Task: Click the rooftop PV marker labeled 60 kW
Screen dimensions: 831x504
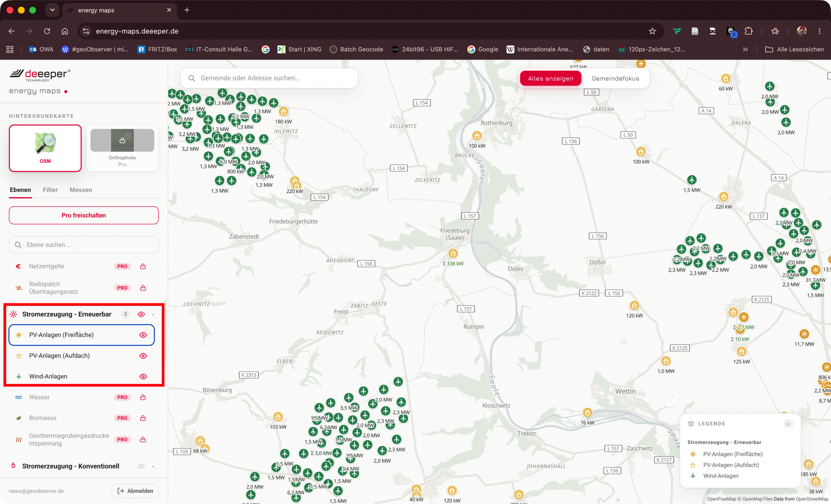Action: pos(726,79)
